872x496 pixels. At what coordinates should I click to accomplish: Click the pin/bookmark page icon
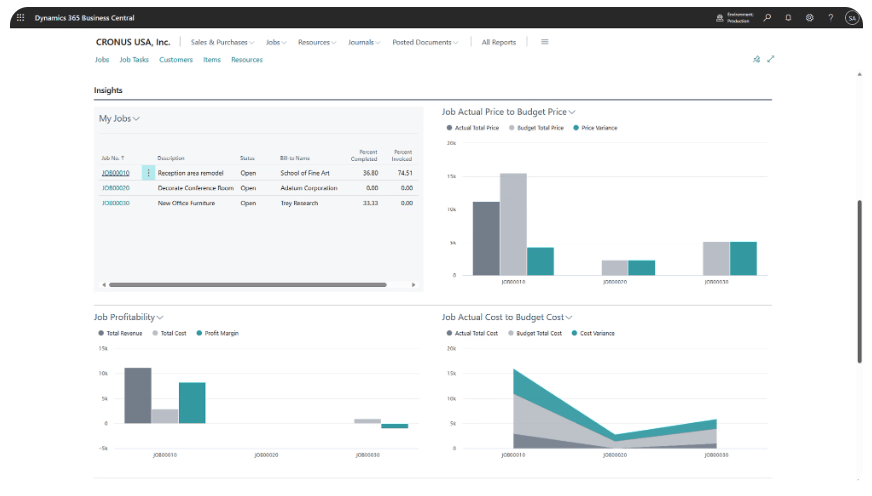pyautogui.click(x=756, y=59)
